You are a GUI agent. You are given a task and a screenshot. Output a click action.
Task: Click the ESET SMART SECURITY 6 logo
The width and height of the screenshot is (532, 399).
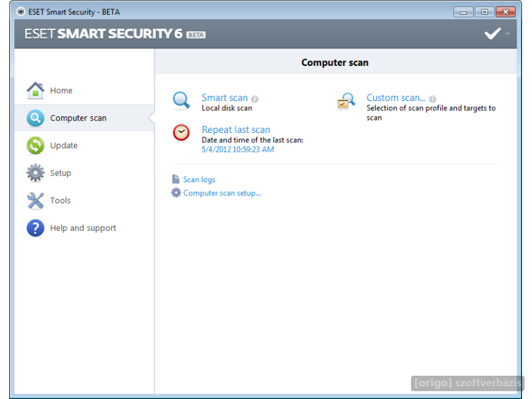[x=104, y=34]
